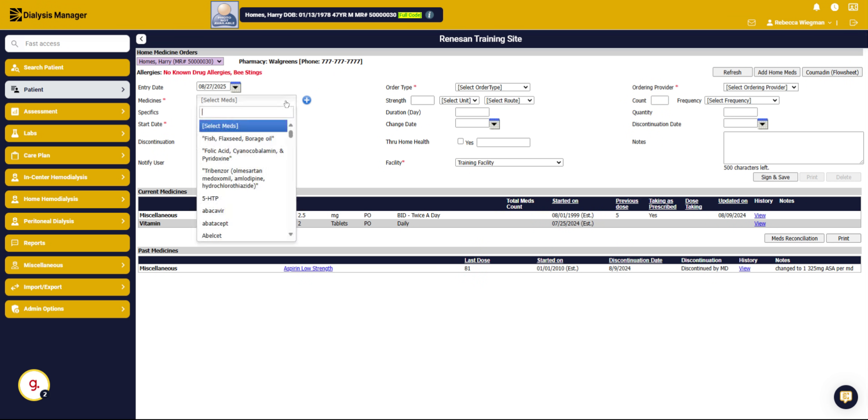
Task: Open the Training Facility dropdown
Action: pos(509,162)
